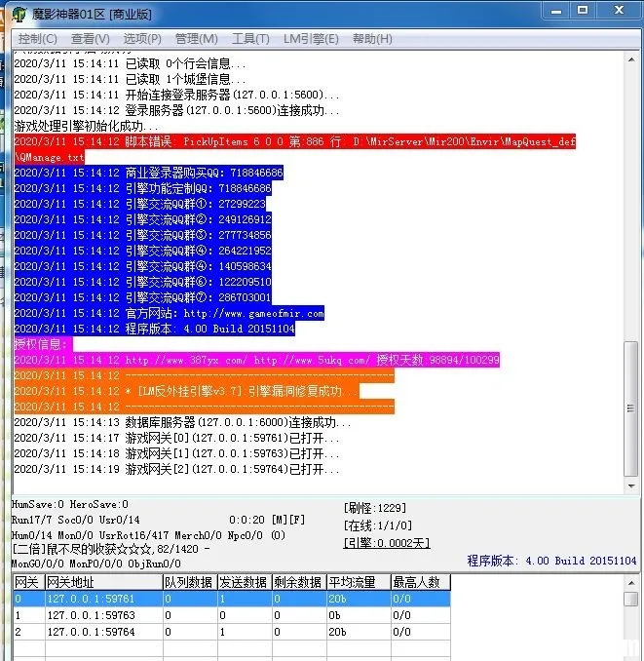The width and height of the screenshot is (644, 661).
Task: Click the magenta 授权天数 98894/100299 line
Action: pyautogui.click(x=257, y=360)
